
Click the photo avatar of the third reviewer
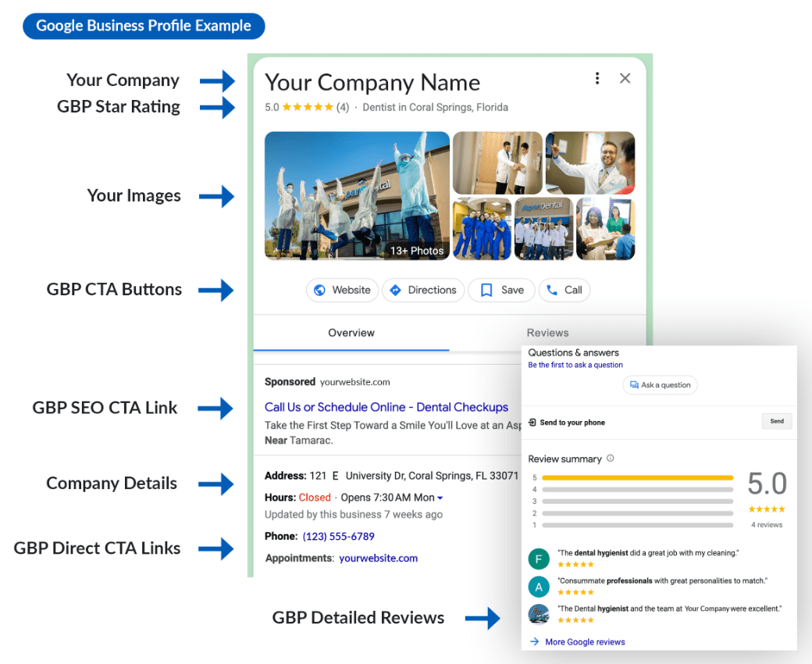pyautogui.click(x=539, y=614)
